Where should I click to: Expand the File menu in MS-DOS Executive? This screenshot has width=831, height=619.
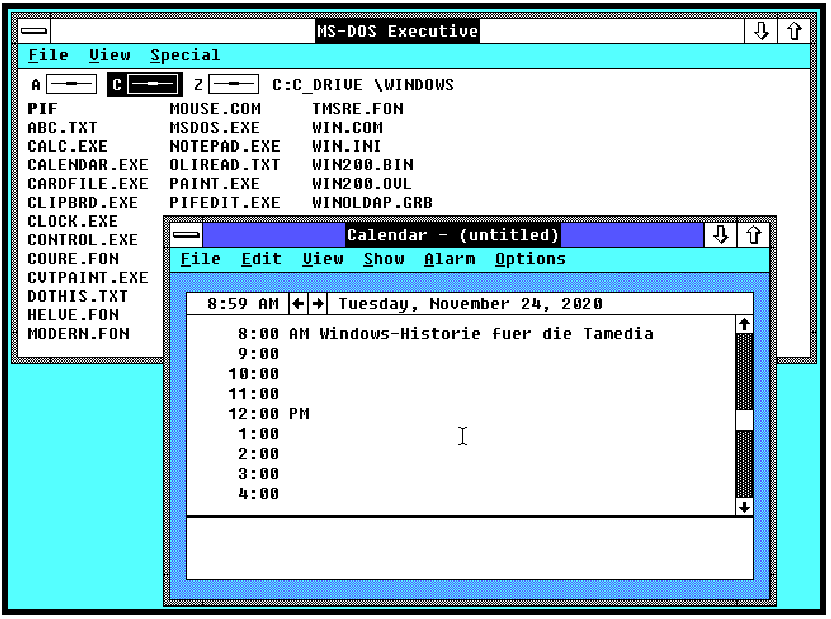(48, 56)
